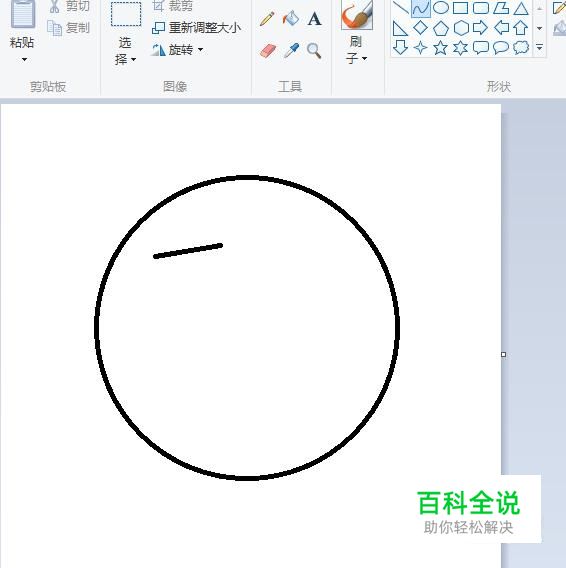566x568 pixels.
Task: Select the Oval callout shape
Action: coord(501,48)
